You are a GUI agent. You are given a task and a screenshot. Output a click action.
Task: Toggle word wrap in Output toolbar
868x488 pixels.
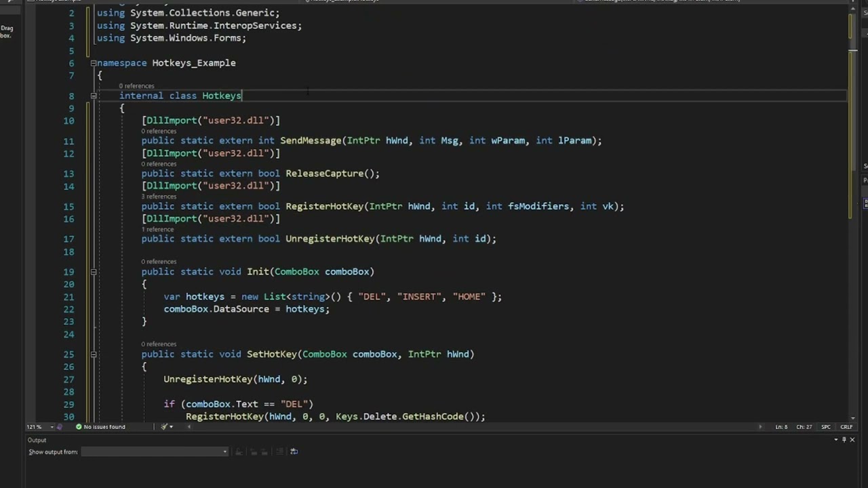(294, 451)
